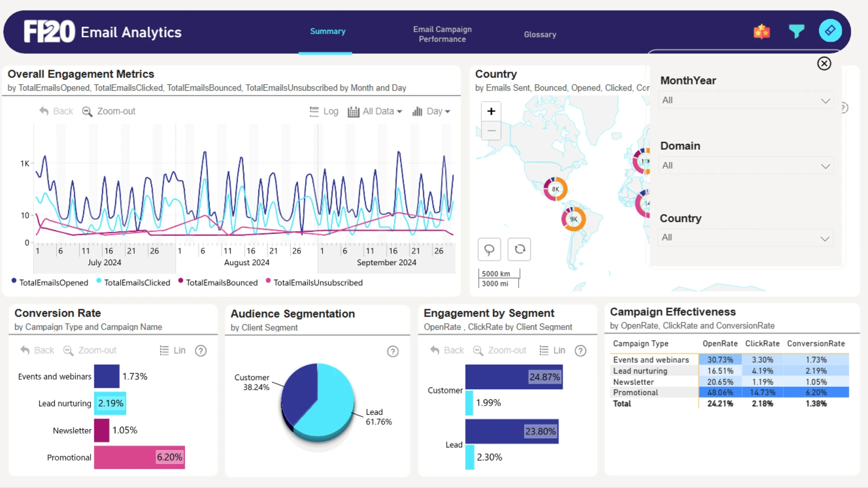Toggle Lin scale in Engagement by Segment
Image resolution: width=868 pixels, height=488 pixels.
coord(552,350)
